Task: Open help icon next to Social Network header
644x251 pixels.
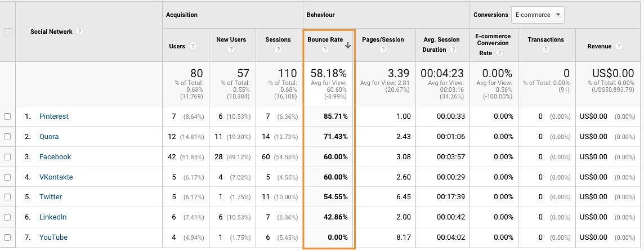Action: click(x=80, y=31)
